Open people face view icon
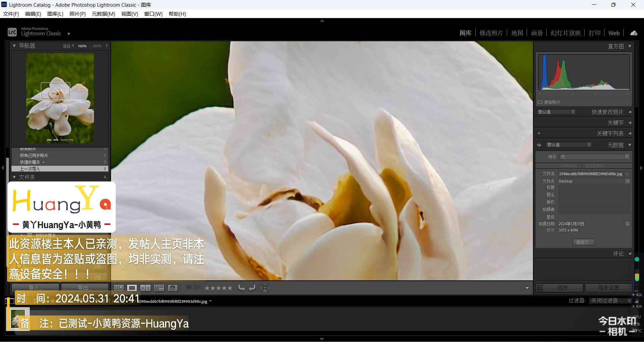 [172, 288]
